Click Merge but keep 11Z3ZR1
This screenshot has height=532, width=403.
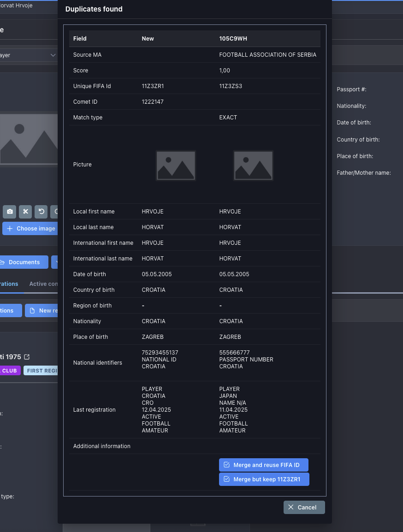264,479
